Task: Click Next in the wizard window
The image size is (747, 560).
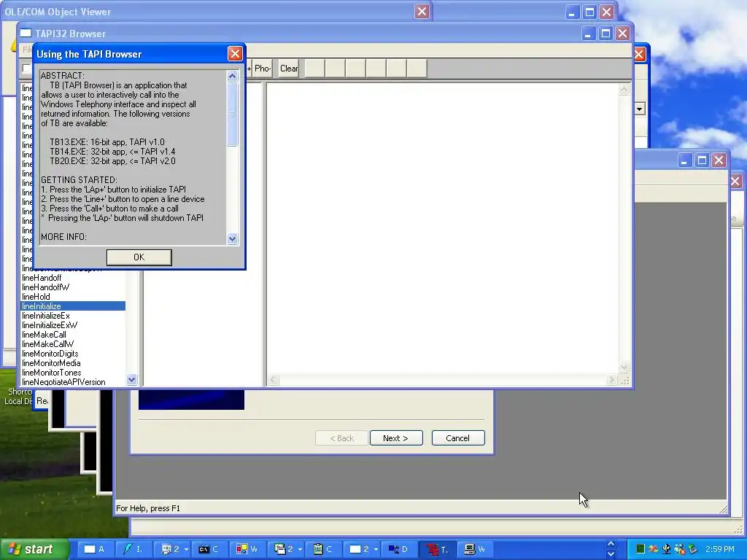Action: click(396, 438)
